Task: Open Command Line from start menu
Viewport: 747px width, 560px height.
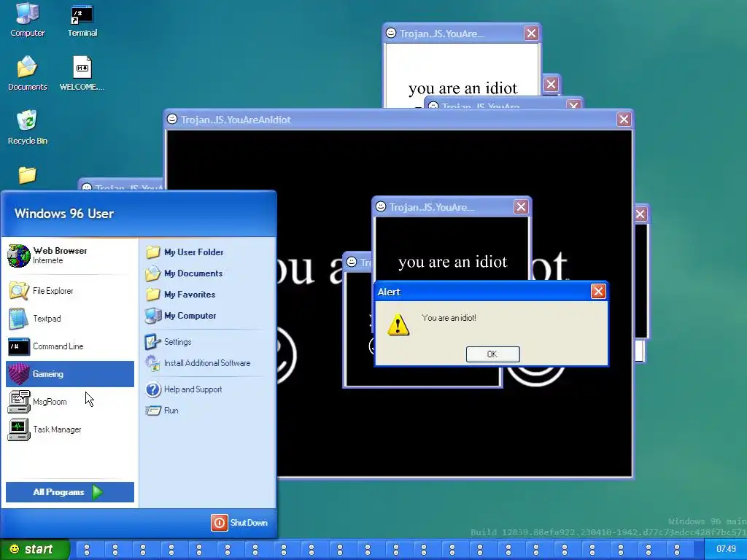Action: click(x=70, y=346)
